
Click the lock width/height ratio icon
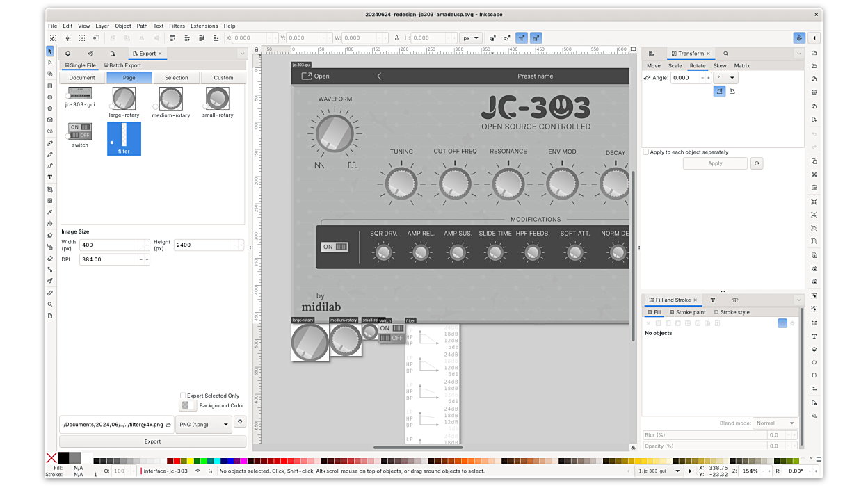click(x=396, y=38)
